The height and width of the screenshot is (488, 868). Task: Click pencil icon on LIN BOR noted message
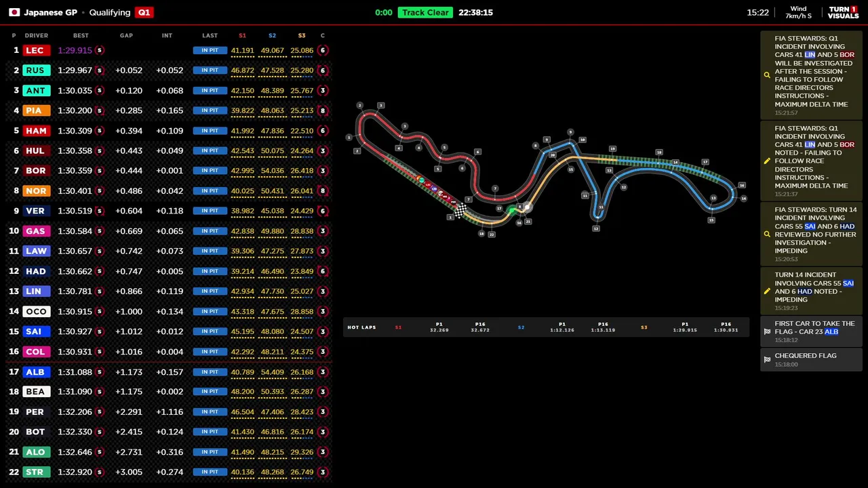(767, 161)
